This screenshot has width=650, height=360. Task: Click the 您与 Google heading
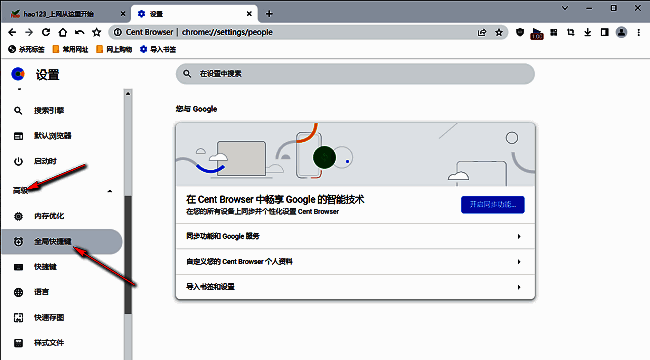tap(196, 109)
